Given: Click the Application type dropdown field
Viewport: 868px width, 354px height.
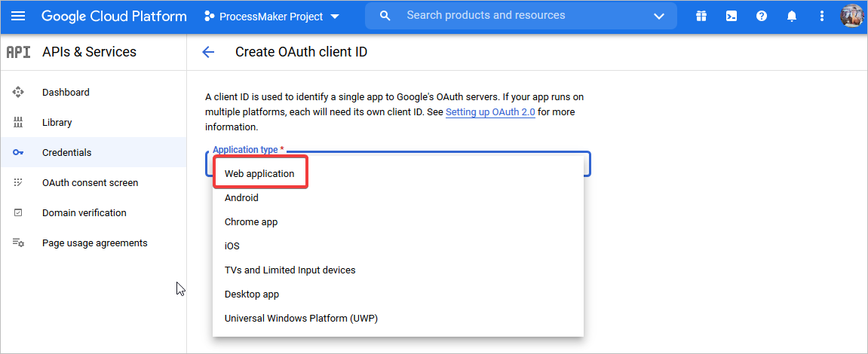Looking at the screenshot, I should pos(398,163).
